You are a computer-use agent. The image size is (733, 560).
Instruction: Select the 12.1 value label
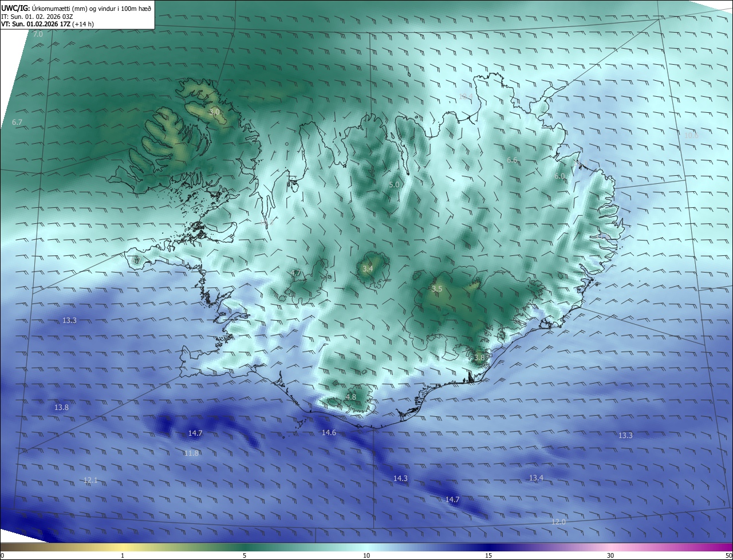pyautogui.click(x=90, y=480)
